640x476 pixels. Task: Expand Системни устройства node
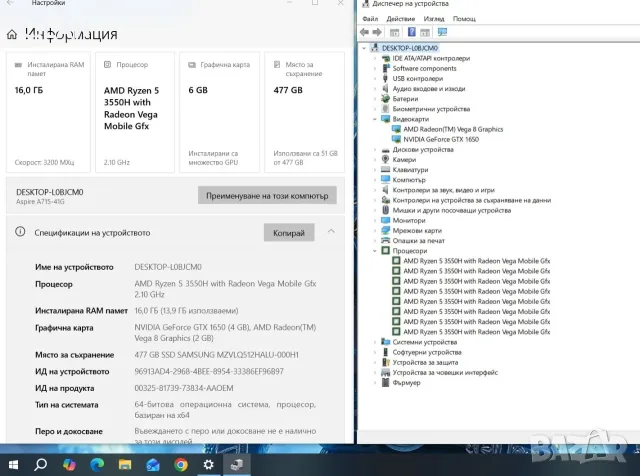point(375,342)
